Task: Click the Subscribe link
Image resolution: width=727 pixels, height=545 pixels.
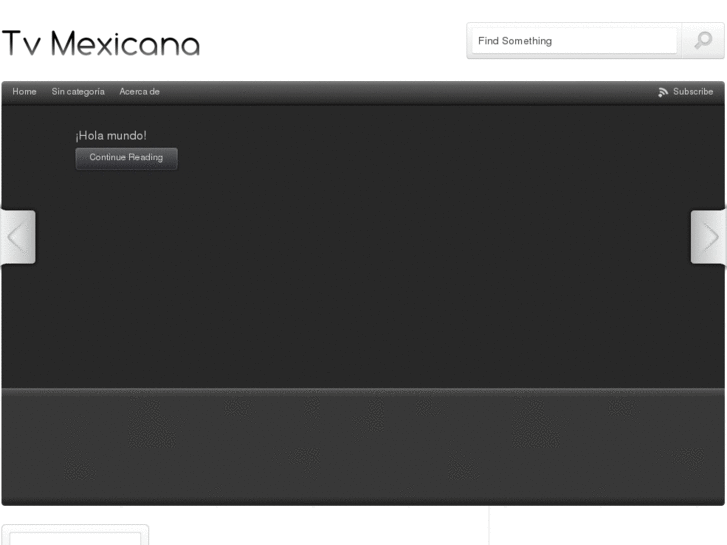Action: 693,91
